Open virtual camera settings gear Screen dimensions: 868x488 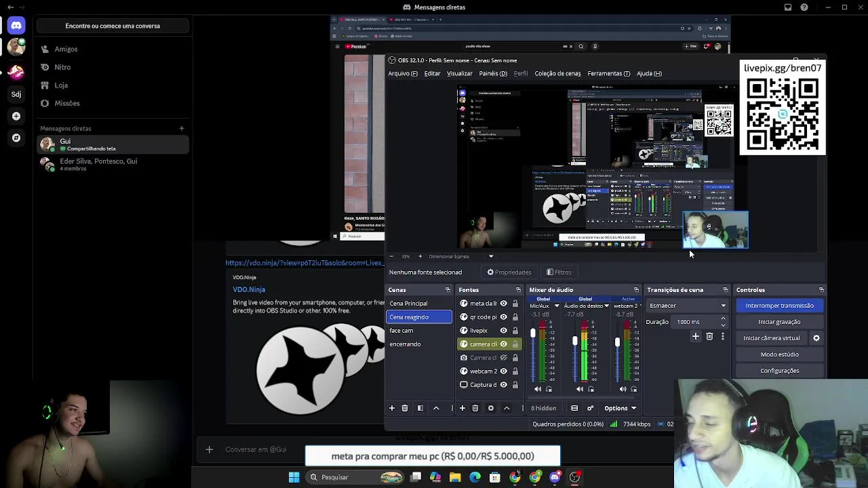click(x=816, y=338)
